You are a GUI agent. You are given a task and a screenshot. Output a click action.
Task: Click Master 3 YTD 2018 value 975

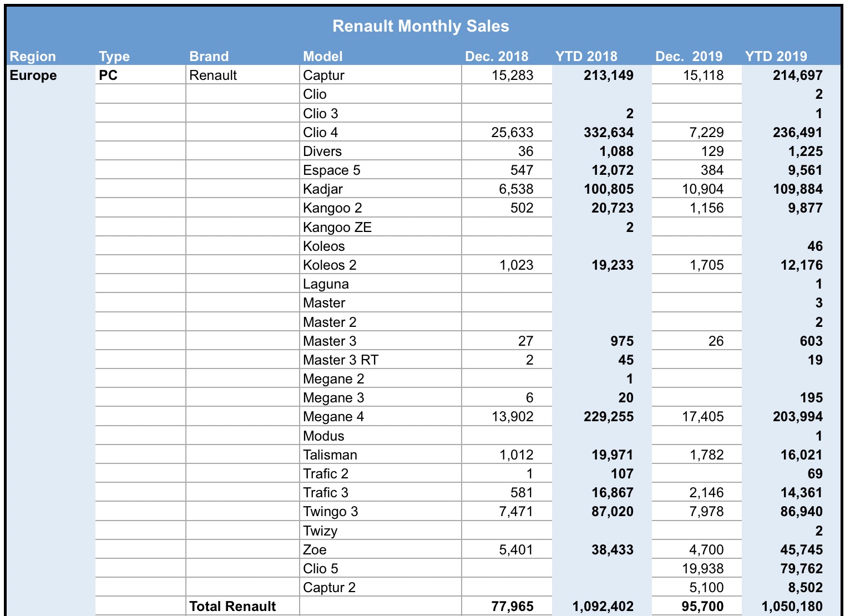point(622,341)
